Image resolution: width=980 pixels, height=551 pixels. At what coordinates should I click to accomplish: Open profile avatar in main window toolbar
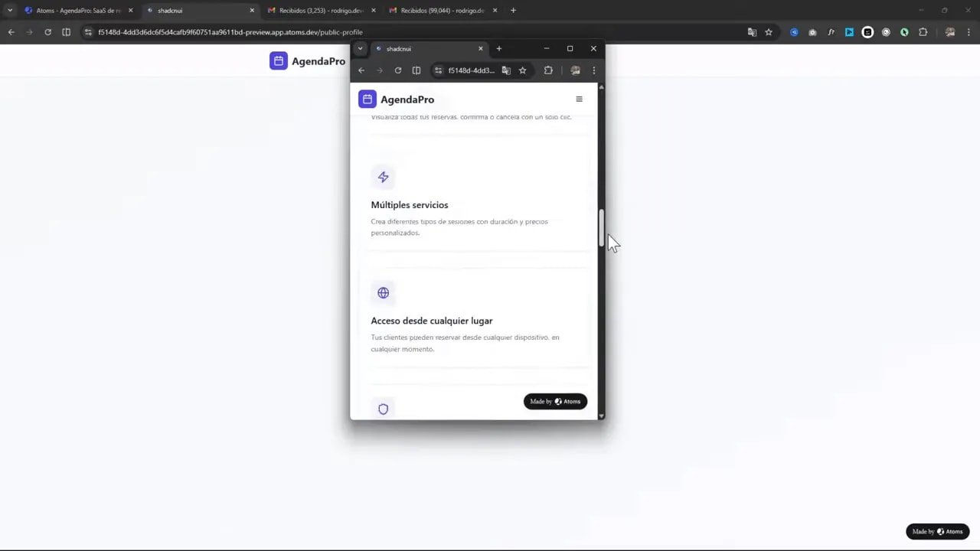coord(950,32)
